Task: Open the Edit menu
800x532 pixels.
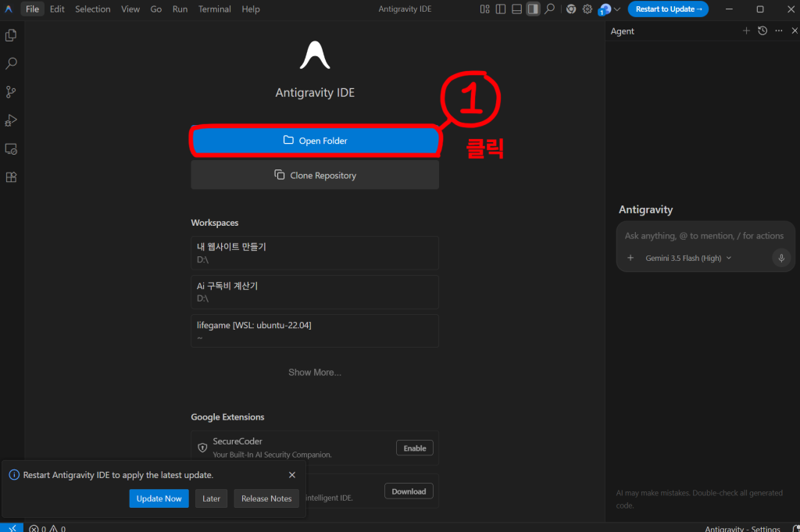Action: point(57,9)
